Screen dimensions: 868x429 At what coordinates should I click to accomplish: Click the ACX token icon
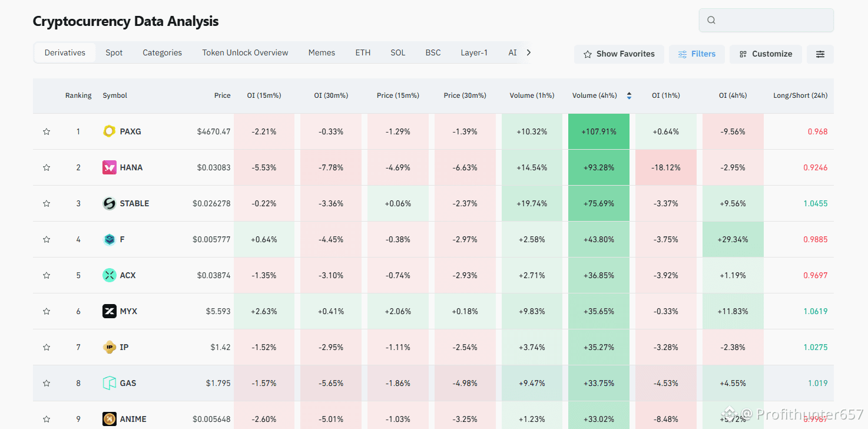coord(109,275)
